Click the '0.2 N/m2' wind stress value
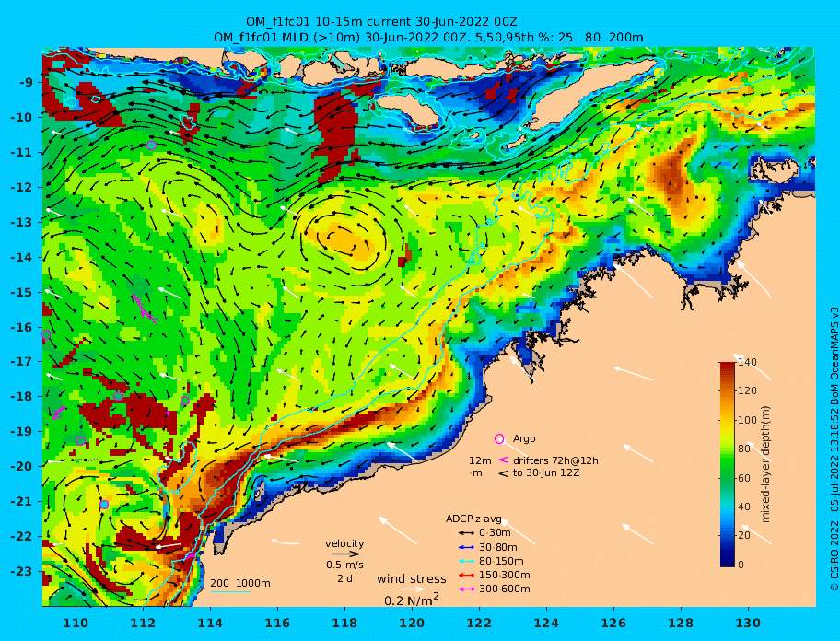 (412, 600)
